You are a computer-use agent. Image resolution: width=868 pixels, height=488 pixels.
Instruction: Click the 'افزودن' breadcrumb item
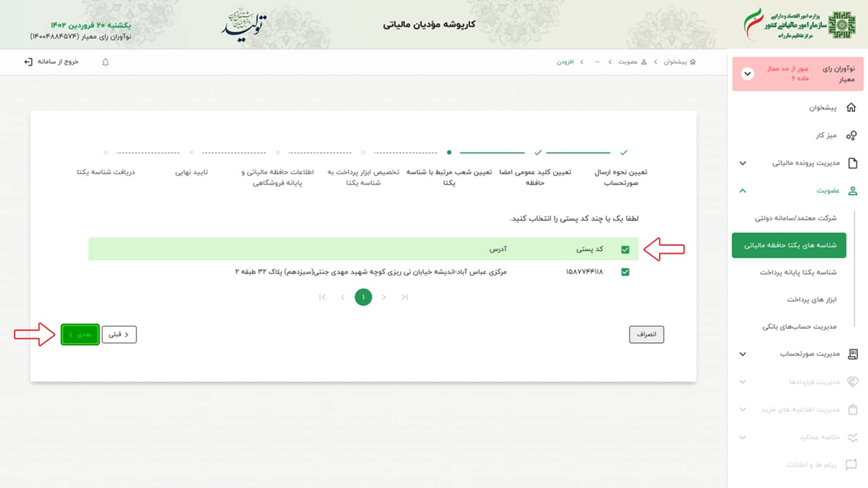click(565, 62)
